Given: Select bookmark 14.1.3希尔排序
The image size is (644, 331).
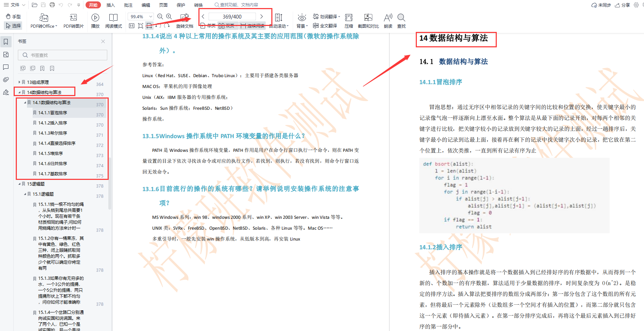Looking at the screenshot, I should click(x=53, y=133).
